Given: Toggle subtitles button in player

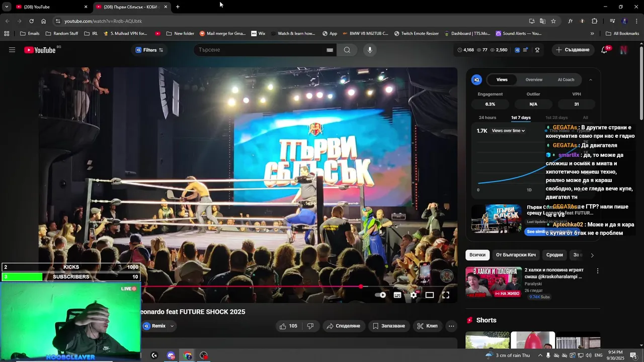Looking at the screenshot, I should pyautogui.click(x=397, y=295).
